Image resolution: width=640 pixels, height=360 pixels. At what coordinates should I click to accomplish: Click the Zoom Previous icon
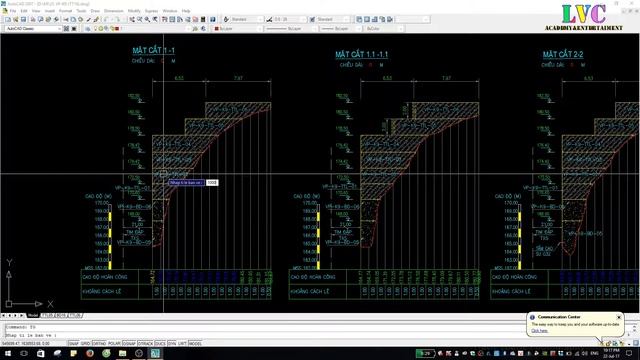tap(155, 19)
